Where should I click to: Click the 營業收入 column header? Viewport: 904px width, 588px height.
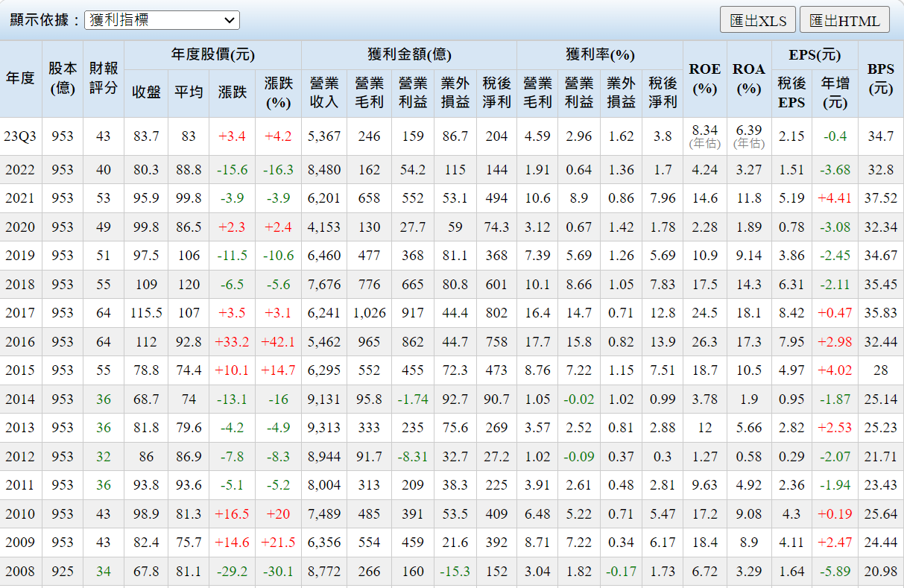click(323, 92)
